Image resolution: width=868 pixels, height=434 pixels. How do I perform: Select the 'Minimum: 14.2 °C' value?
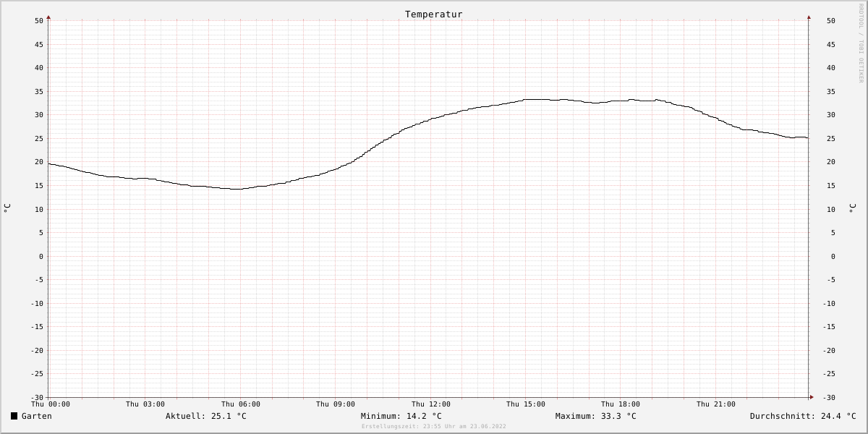401,416
